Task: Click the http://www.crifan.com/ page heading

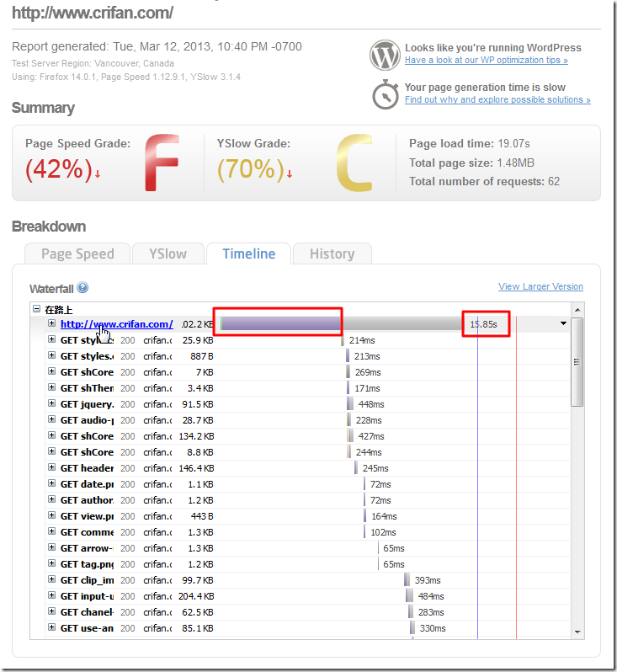Action: (93, 13)
